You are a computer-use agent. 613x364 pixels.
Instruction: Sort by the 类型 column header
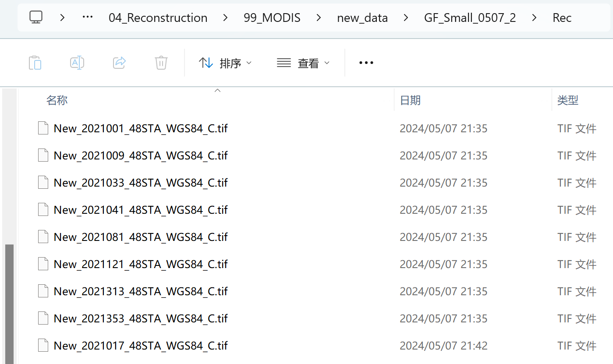point(568,100)
